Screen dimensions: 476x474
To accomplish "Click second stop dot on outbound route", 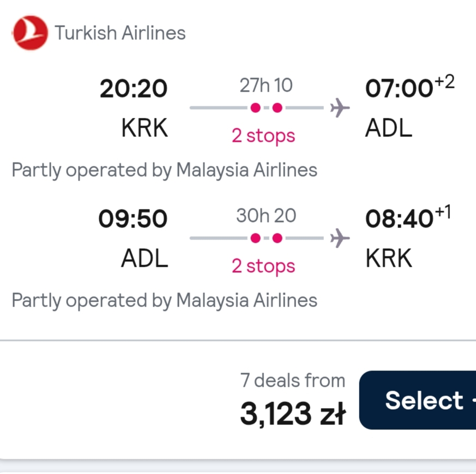I will 277,108.
